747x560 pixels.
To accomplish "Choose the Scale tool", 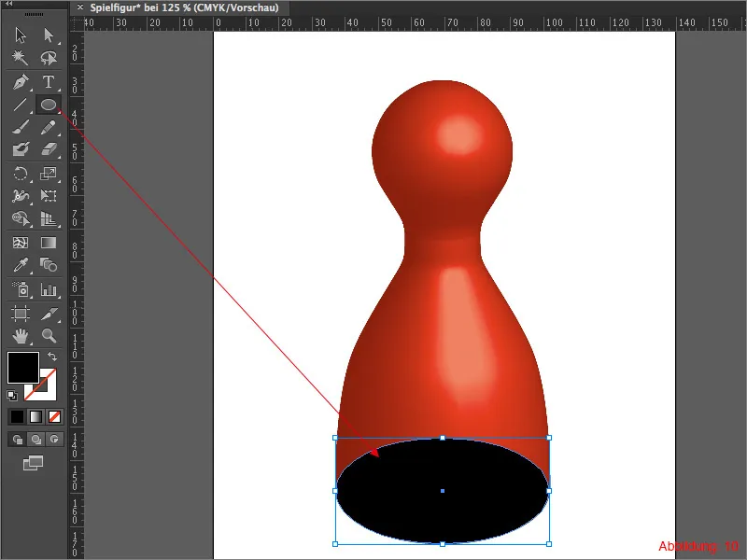I will click(49, 174).
